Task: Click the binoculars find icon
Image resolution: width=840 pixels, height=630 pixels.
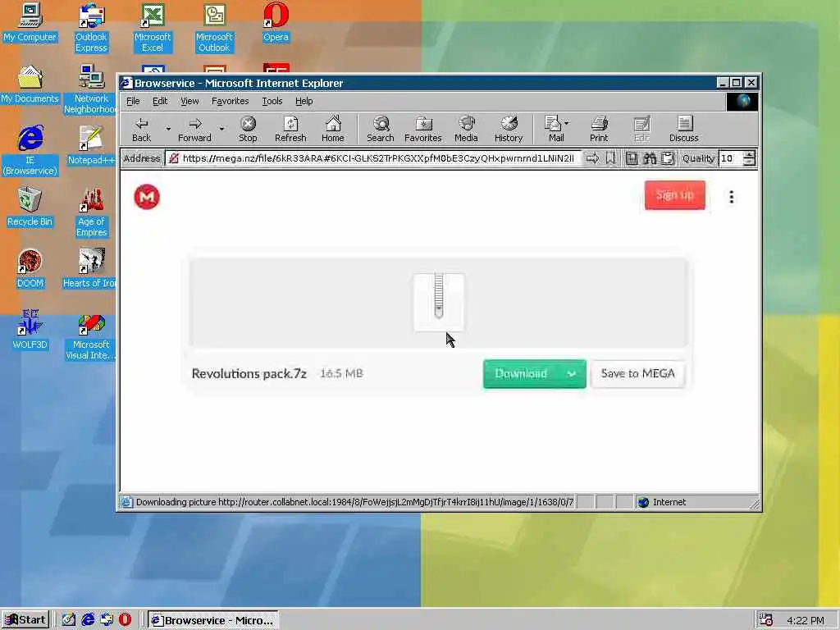Action: [650, 158]
